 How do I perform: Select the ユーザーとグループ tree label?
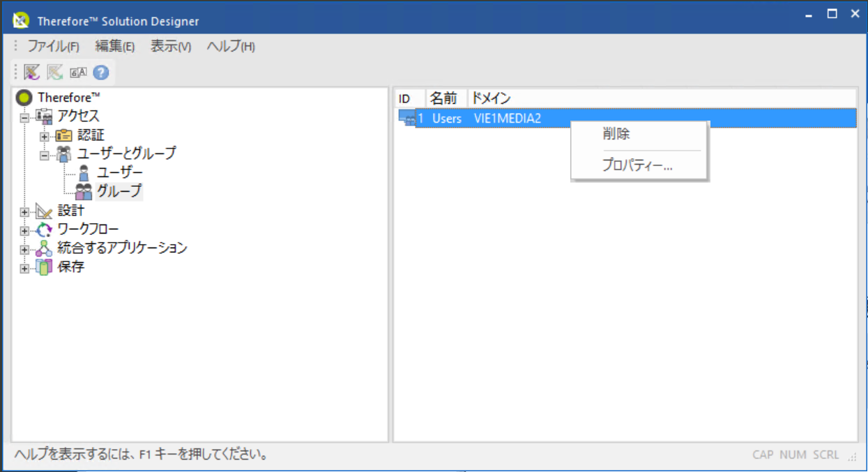coord(126,153)
